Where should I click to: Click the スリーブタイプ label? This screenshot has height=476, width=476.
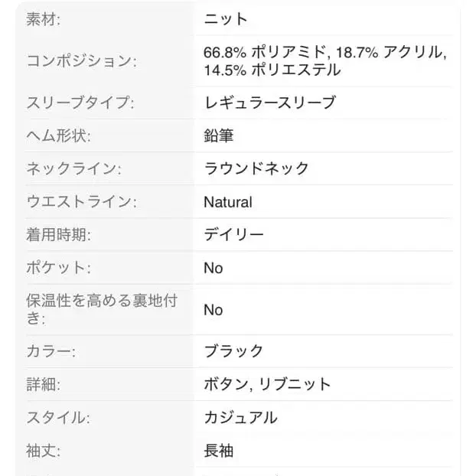[x=80, y=103]
